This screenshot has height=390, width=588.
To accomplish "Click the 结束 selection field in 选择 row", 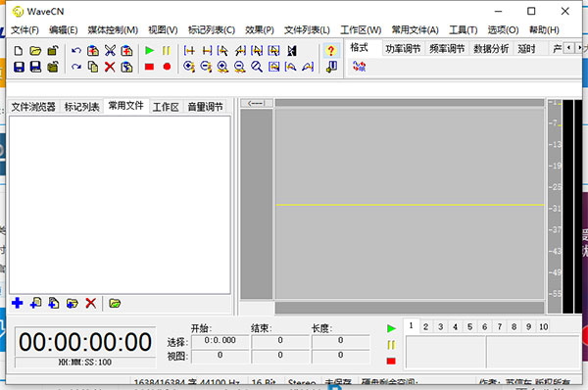I will click(x=280, y=341).
